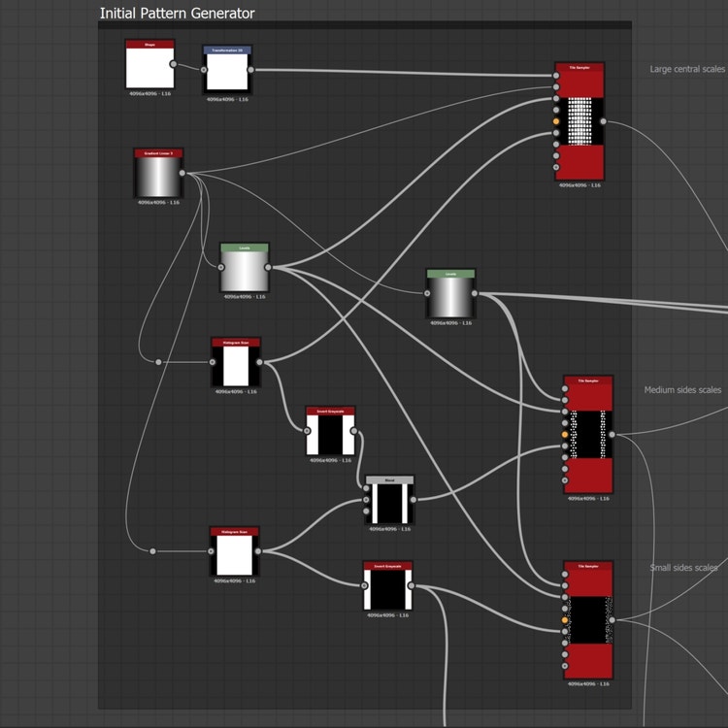Select the 'Large central scales' comment
Screen dimensions: 728x728
coord(687,69)
